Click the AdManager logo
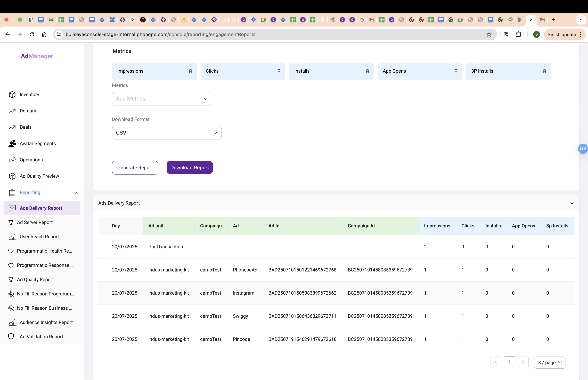 pos(37,56)
